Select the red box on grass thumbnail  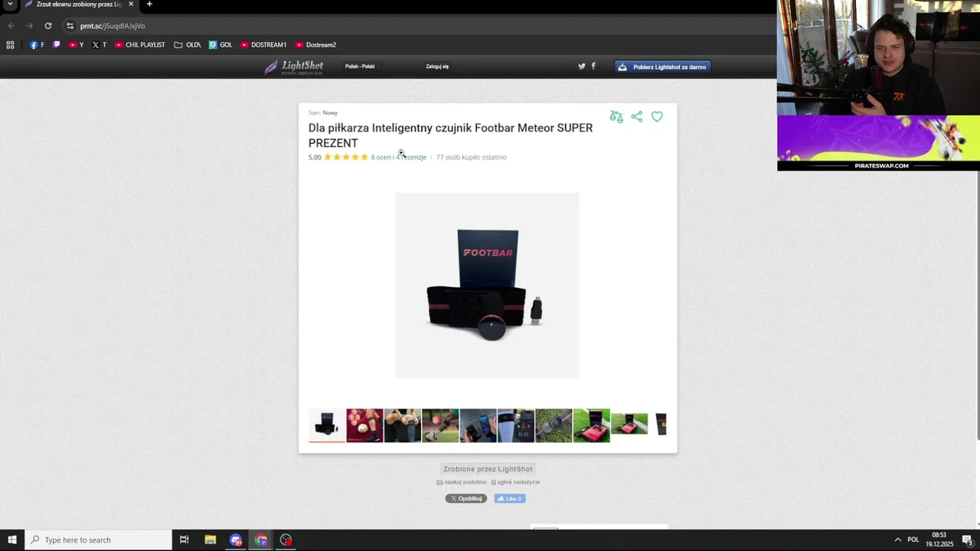click(591, 425)
